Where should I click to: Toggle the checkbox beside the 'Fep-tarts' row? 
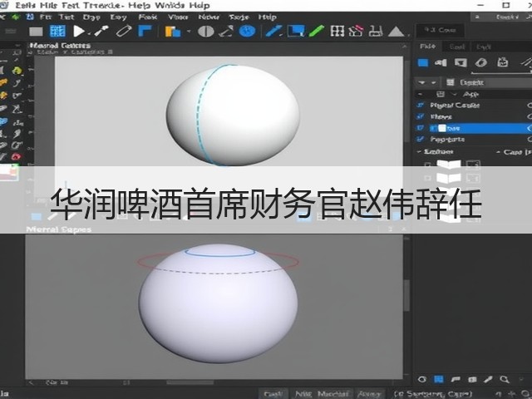click(x=420, y=139)
